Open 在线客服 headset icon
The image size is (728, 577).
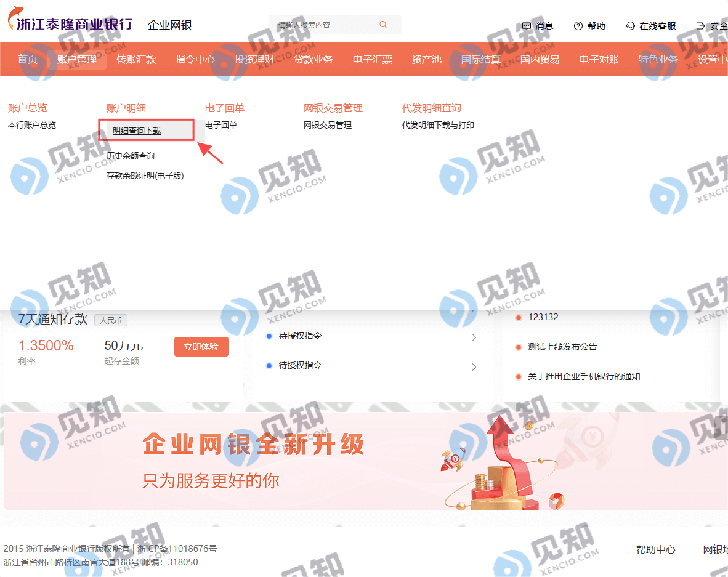[x=631, y=26]
